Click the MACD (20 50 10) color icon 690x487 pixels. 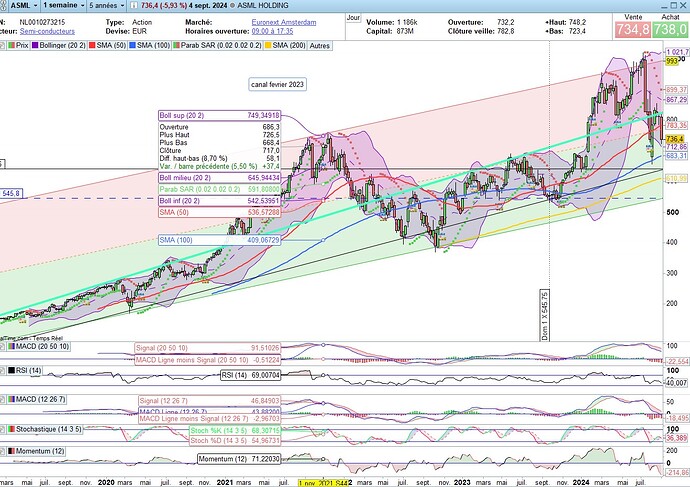click(x=11, y=347)
